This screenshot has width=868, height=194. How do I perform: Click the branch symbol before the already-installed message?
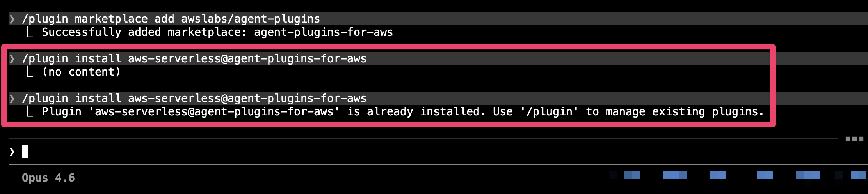[30, 112]
